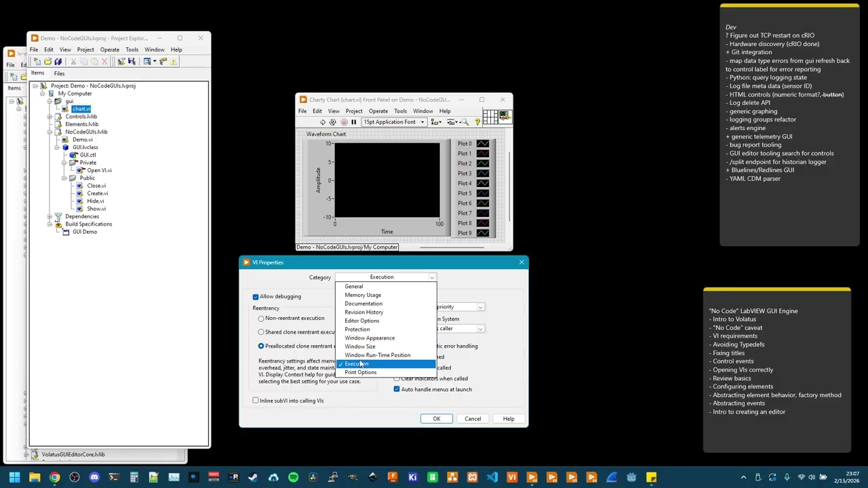Viewport: 868px width, 488px height.
Task: Click the Filter view icon in Project Explorer toolbar
Action: (148, 62)
